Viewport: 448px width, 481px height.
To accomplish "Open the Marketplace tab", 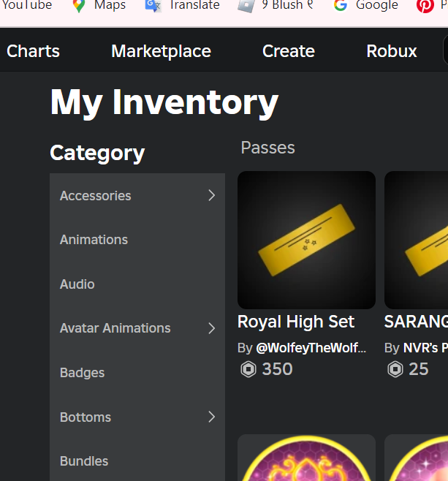I will (x=161, y=51).
